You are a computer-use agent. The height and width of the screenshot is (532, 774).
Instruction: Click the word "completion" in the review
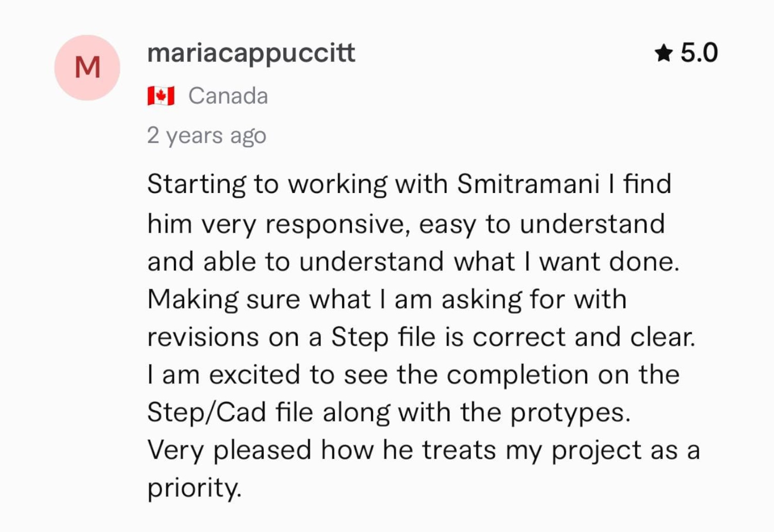[x=518, y=375]
